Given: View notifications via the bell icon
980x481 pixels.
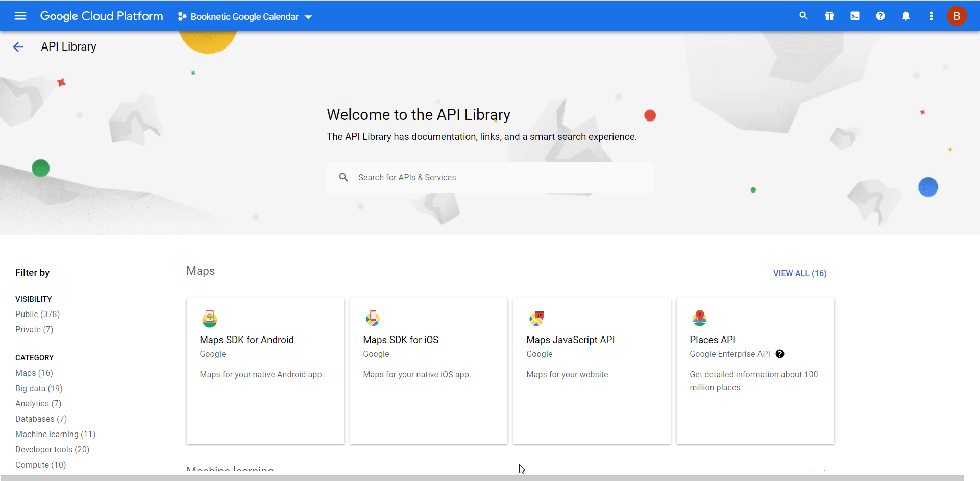Looking at the screenshot, I should [906, 16].
